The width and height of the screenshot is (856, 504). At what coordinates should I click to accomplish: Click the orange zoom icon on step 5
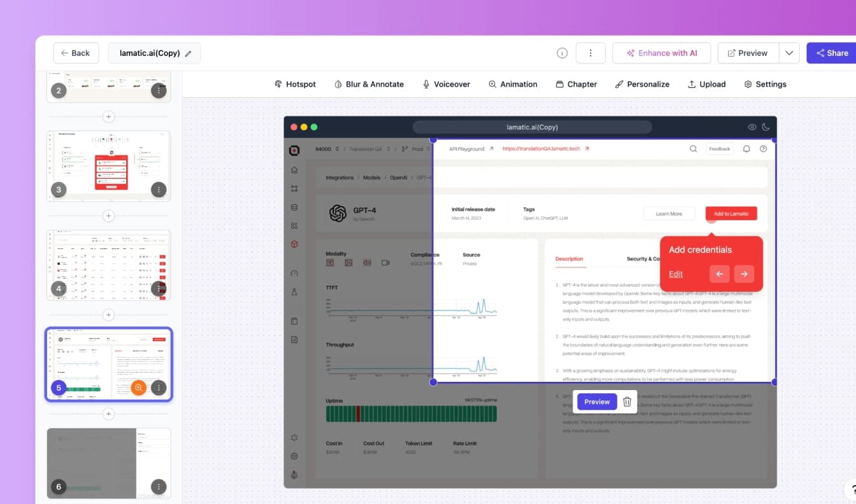(139, 388)
